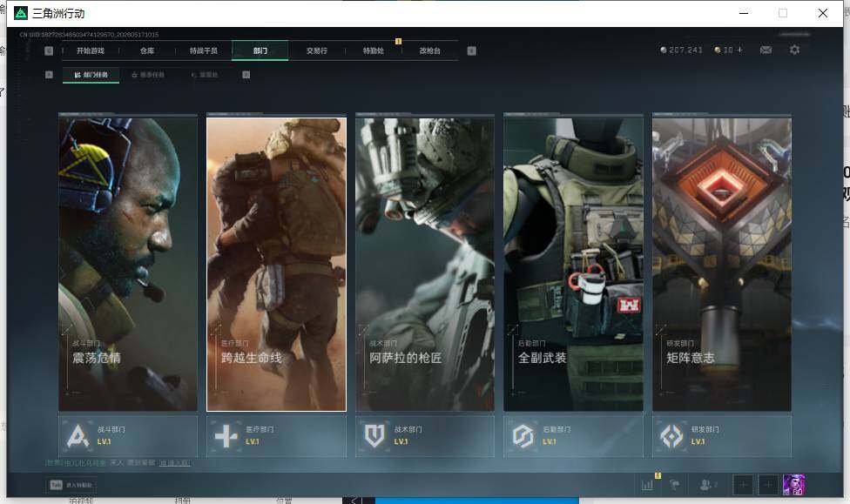Switch to the third dimmed sub-tab
Viewport: 850px width, 504px height.
pyautogui.click(x=205, y=75)
